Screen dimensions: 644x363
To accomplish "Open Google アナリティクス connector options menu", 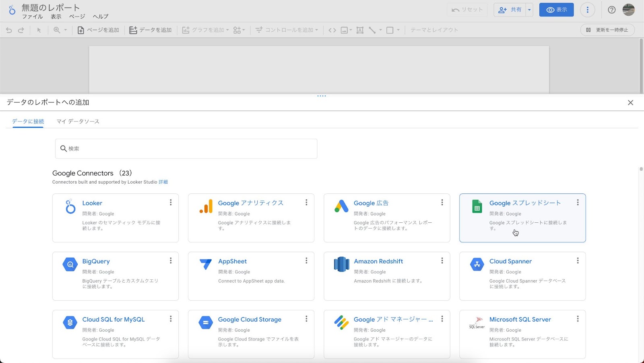I will click(x=306, y=202).
